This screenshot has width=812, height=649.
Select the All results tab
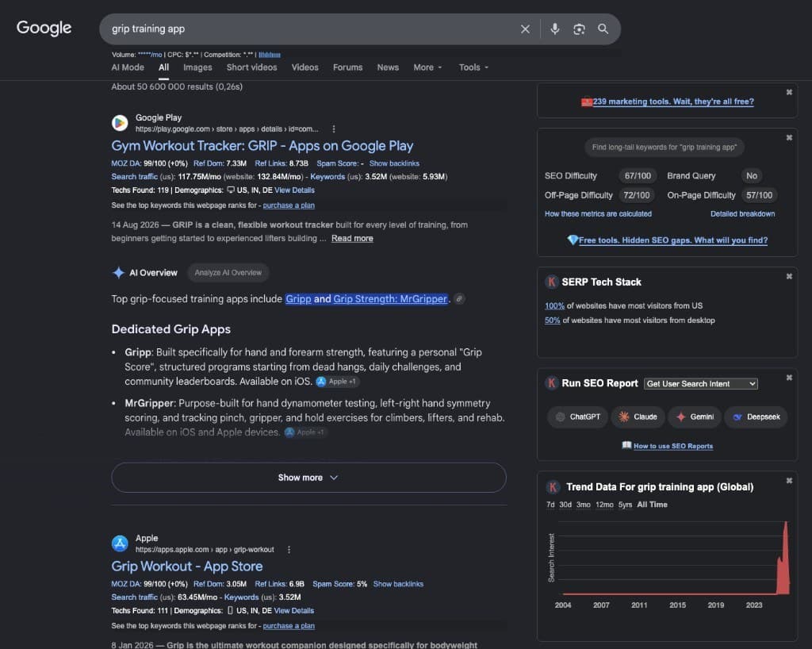click(163, 67)
